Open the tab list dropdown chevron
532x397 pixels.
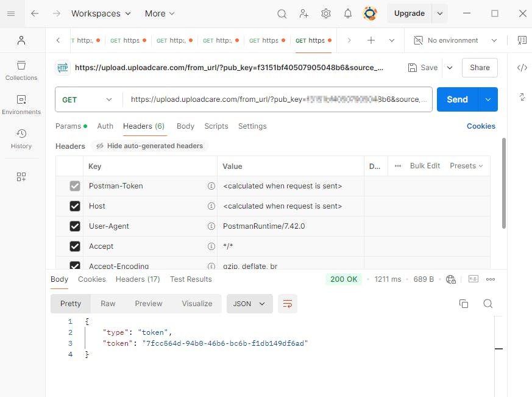392,40
